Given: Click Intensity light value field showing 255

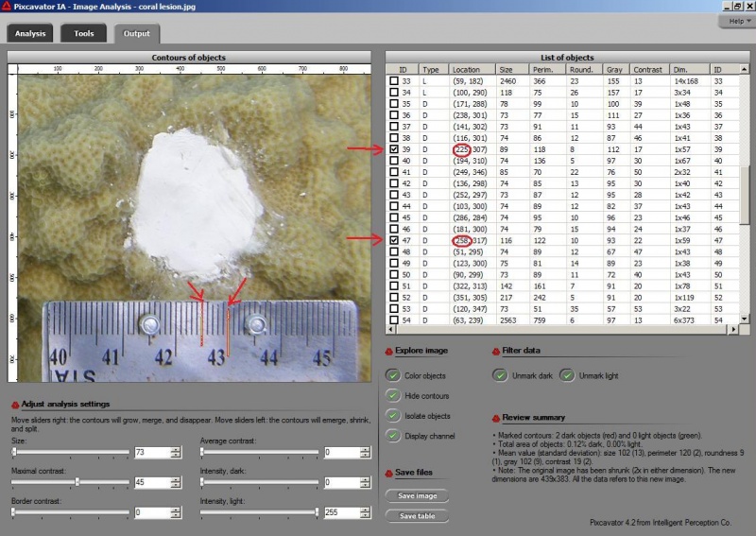Looking at the screenshot, I should click(x=342, y=512).
